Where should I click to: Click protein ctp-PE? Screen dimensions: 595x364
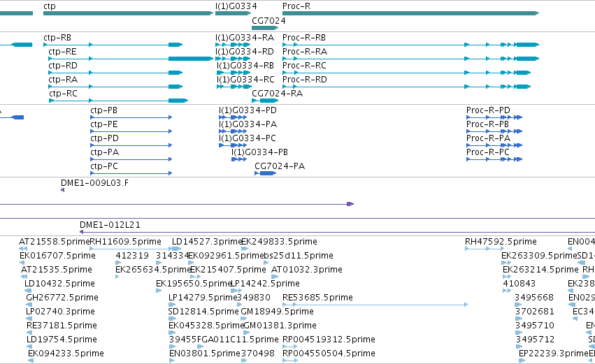(x=131, y=131)
